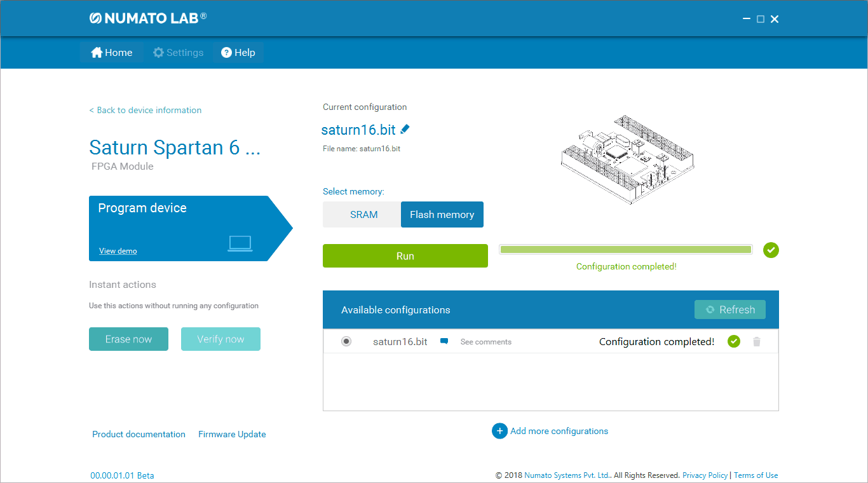Open the Help menu
The width and height of the screenshot is (868, 483).
[x=238, y=53]
